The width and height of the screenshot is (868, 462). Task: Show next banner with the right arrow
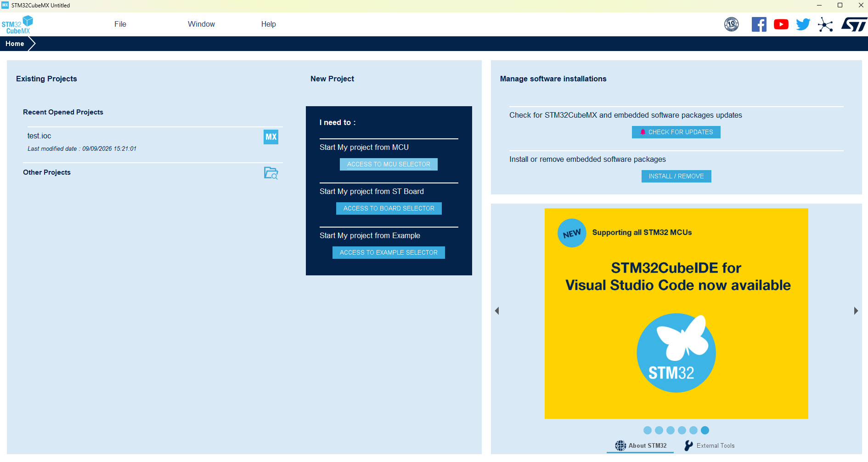(x=856, y=311)
